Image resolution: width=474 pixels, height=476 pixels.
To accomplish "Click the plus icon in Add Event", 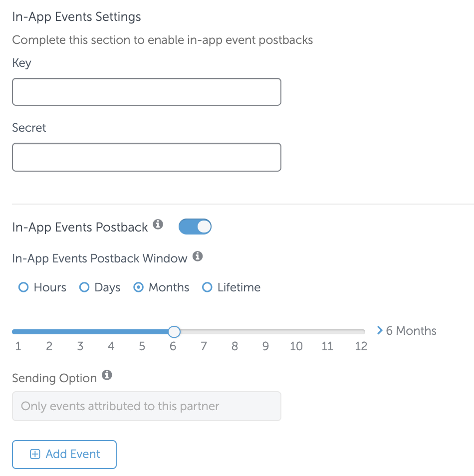I will pyautogui.click(x=35, y=454).
